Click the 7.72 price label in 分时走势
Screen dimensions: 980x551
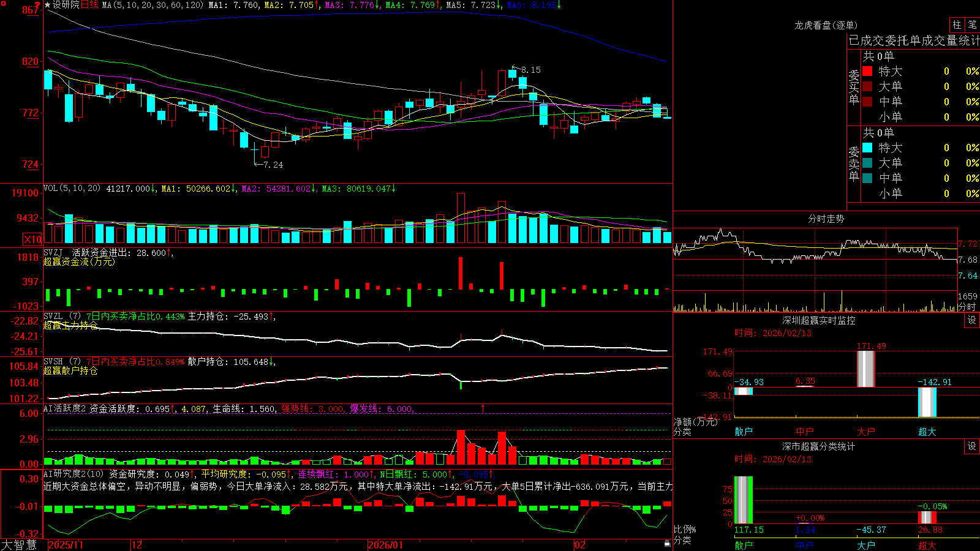pyautogui.click(x=968, y=244)
